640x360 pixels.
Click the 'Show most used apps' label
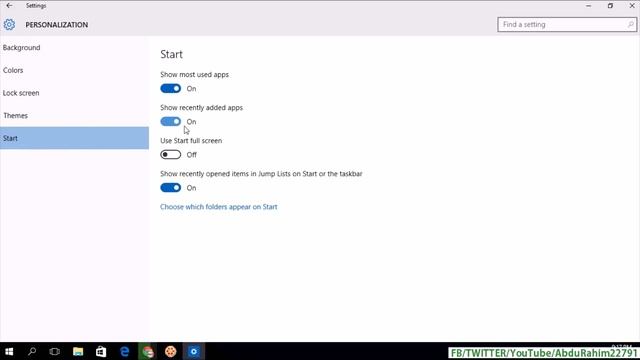click(194, 75)
